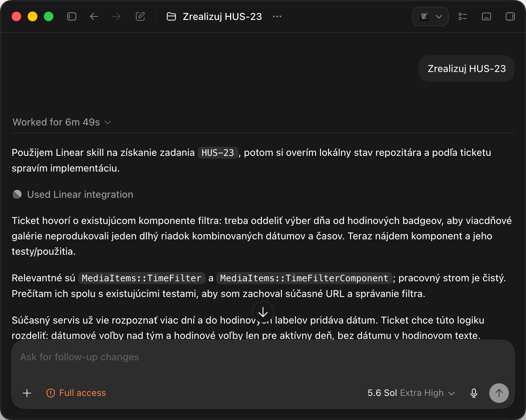The width and height of the screenshot is (526, 420).
Task: Click the Linear integration icon
Action: [17, 194]
